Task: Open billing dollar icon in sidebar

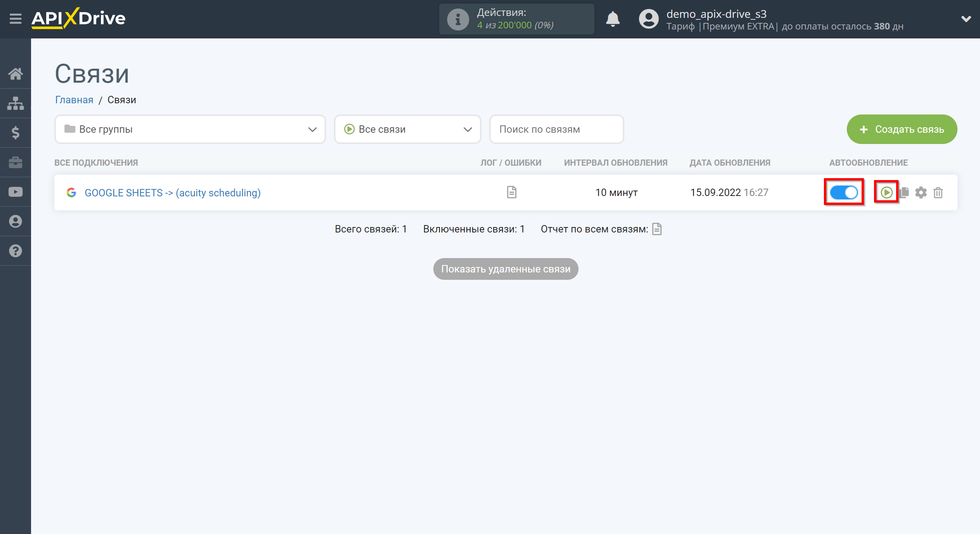Action: click(x=16, y=133)
